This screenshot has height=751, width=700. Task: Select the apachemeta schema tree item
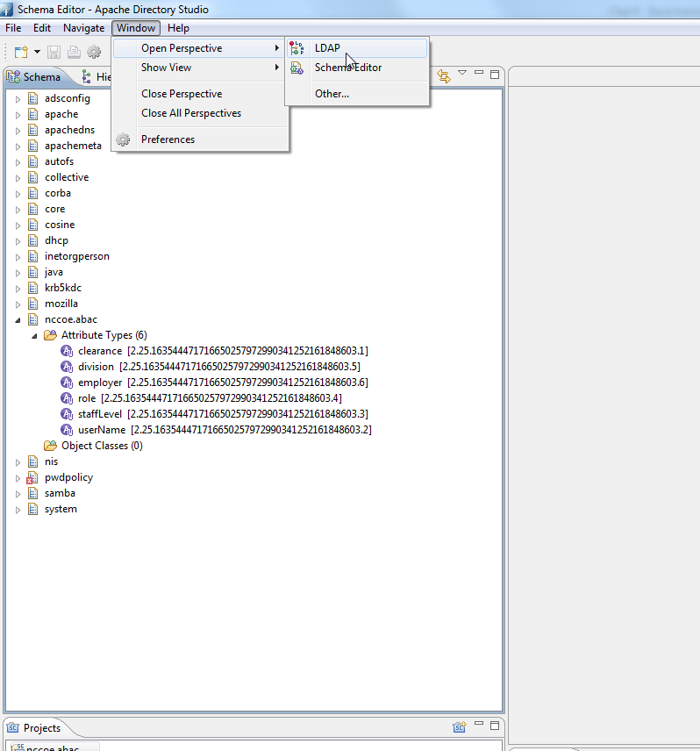[x=73, y=146]
